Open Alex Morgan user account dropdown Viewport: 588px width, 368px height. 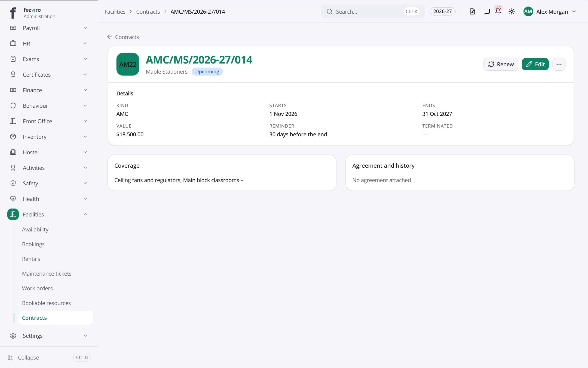550,11
